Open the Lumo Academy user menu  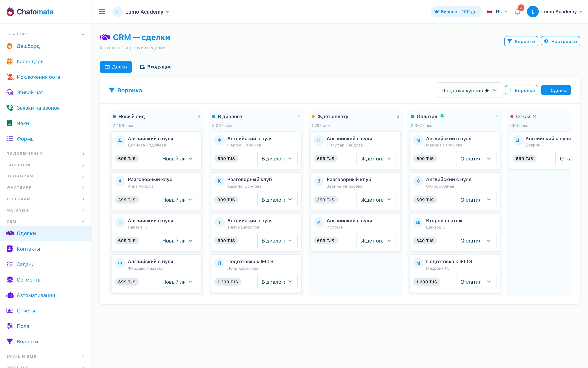pos(555,12)
